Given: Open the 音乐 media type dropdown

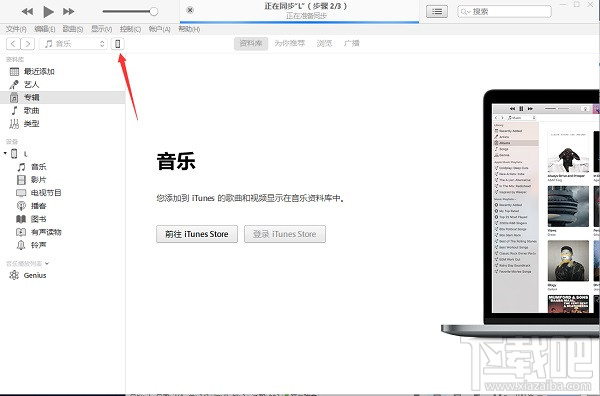Looking at the screenshot, I should coord(73,44).
